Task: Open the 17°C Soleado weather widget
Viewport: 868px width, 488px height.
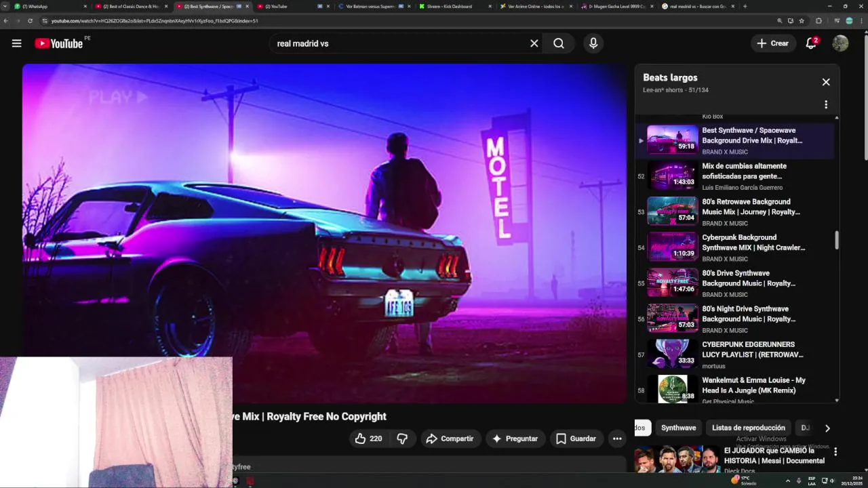Action: 744,481
